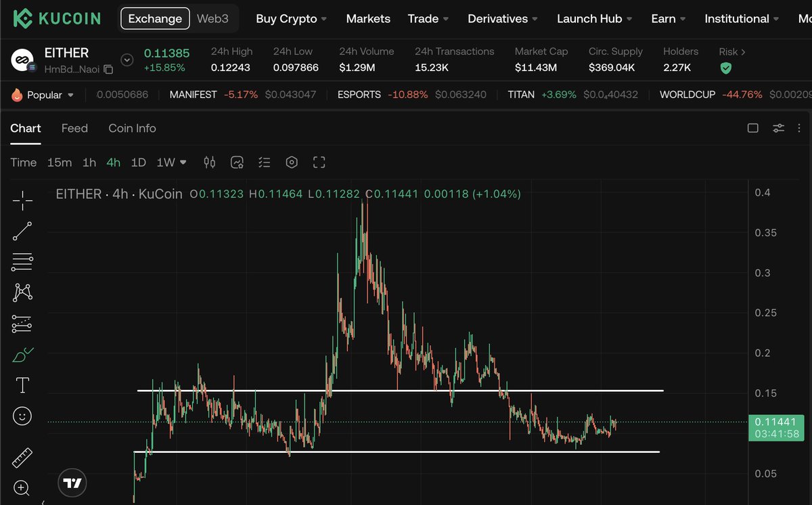Switch to the Feed tab
The height and width of the screenshot is (505, 812).
click(x=74, y=128)
